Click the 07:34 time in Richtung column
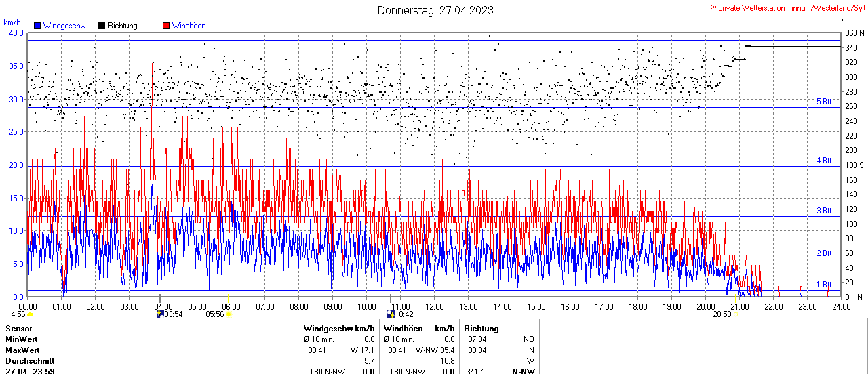 coord(477,339)
